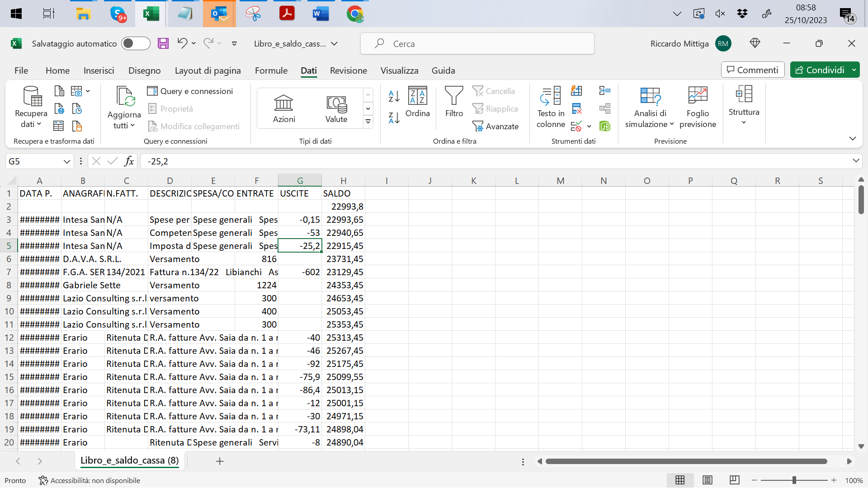The height and width of the screenshot is (488, 868).
Task: Open the Formule ribbon tab
Action: click(x=271, y=70)
